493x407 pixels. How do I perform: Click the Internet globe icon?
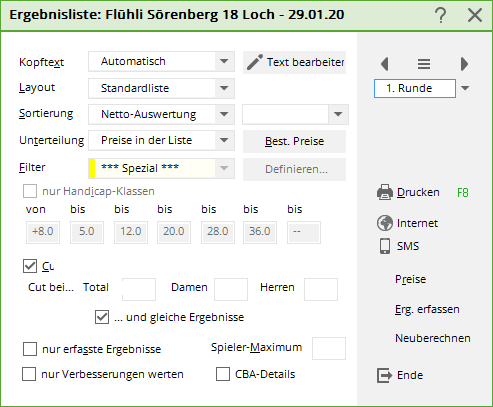(x=385, y=223)
